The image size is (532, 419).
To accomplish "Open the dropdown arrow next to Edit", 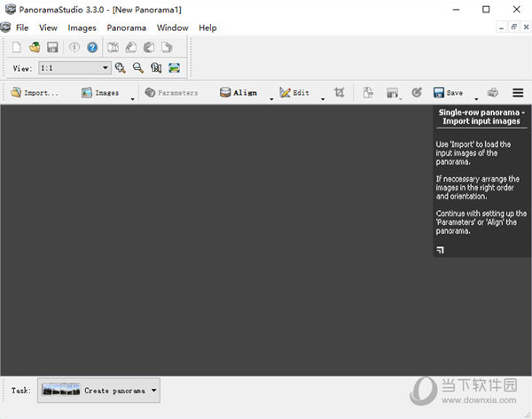I will tap(323, 98).
